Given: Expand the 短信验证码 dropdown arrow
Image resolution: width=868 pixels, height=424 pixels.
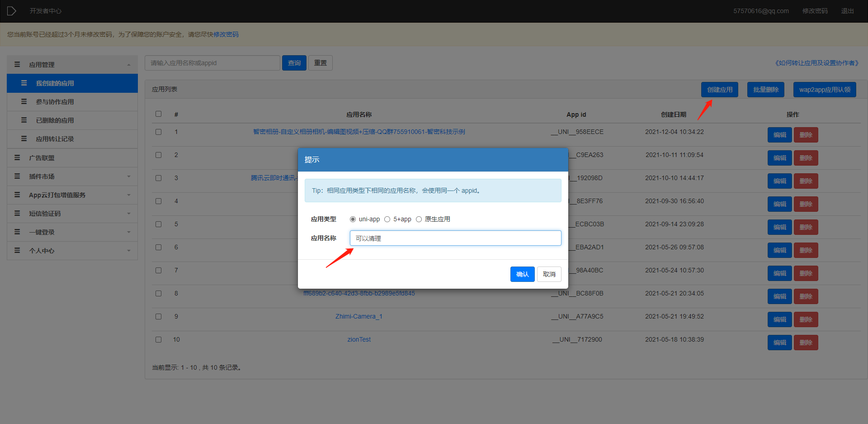Looking at the screenshot, I should [x=129, y=214].
